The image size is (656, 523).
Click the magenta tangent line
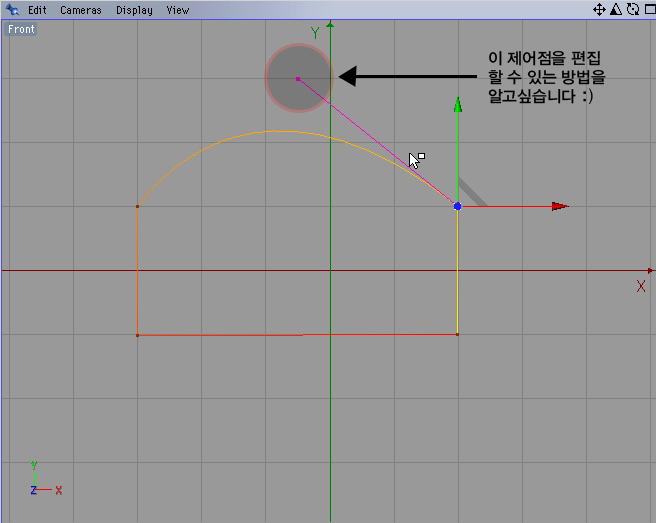tap(377, 141)
